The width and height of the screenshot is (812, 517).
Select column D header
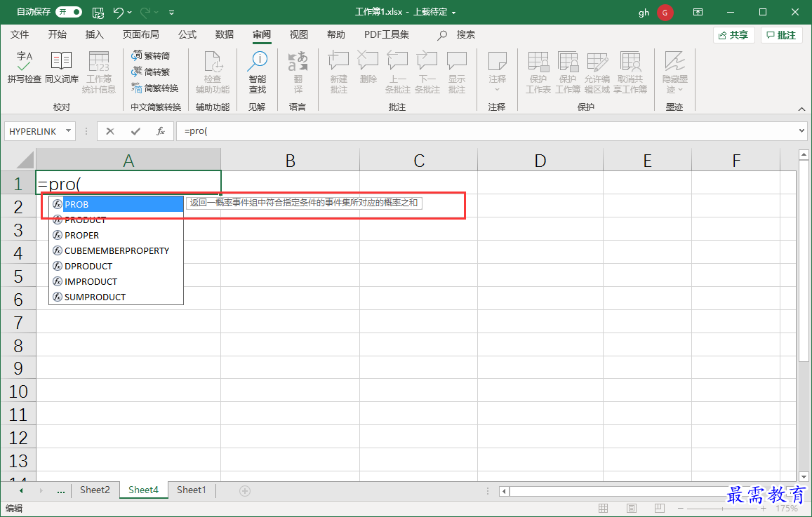540,160
